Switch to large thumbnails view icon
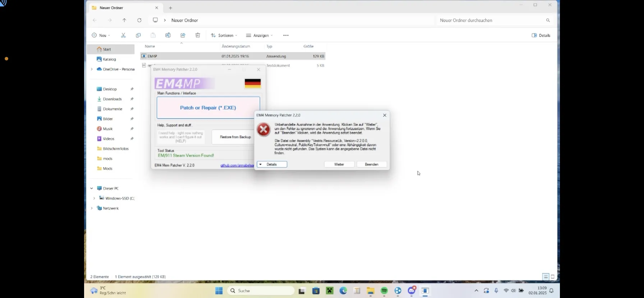The width and height of the screenshot is (644, 298). coord(553,277)
